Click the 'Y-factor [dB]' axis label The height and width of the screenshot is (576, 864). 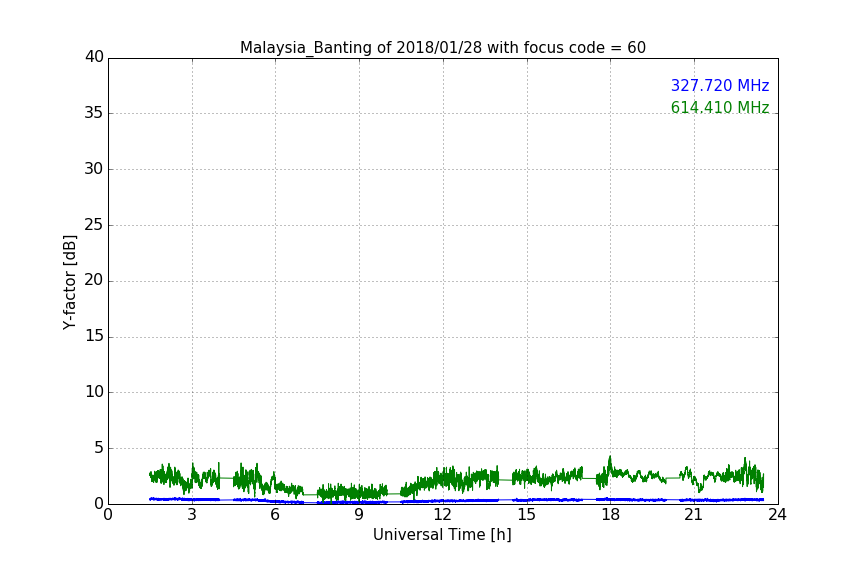click(x=70, y=282)
